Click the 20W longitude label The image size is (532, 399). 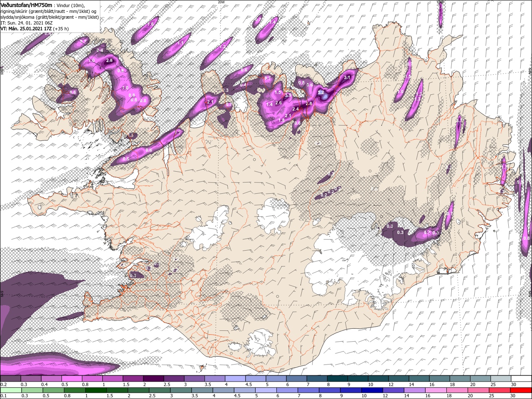(x=221, y=2)
